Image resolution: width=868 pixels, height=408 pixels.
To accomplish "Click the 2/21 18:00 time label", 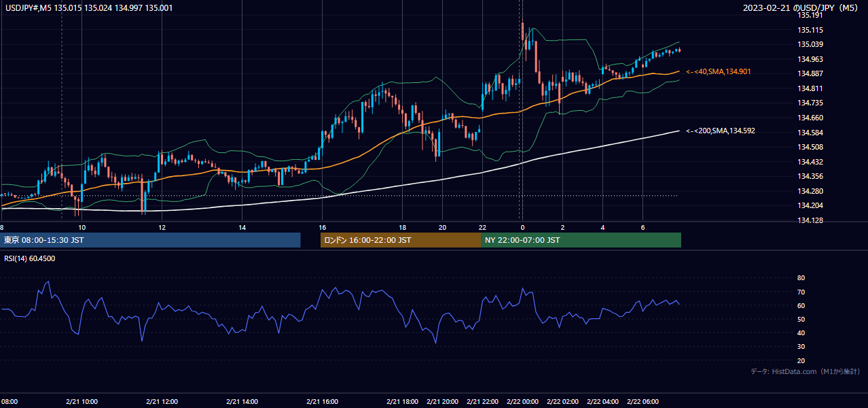I will tap(403, 401).
